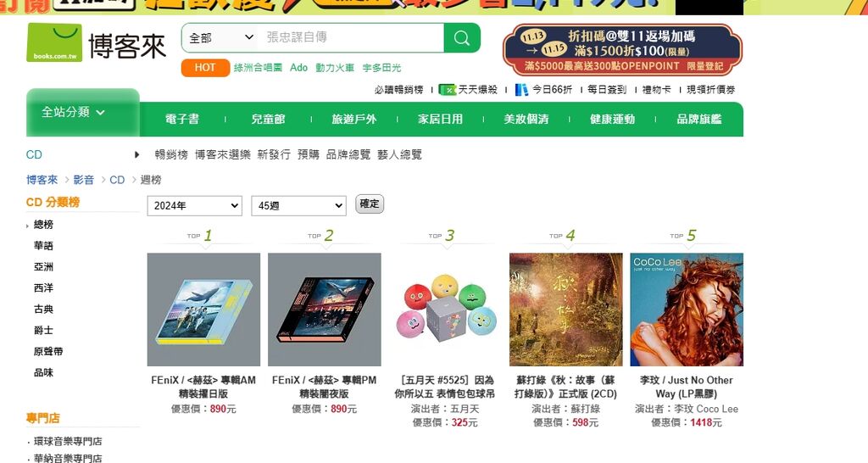Open the CoCo Lee album cover thumbnail

tap(687, 310)
